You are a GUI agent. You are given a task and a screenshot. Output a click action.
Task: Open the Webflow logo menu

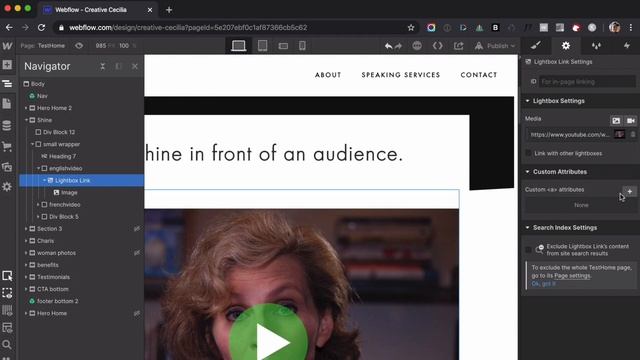pos(7,46)
